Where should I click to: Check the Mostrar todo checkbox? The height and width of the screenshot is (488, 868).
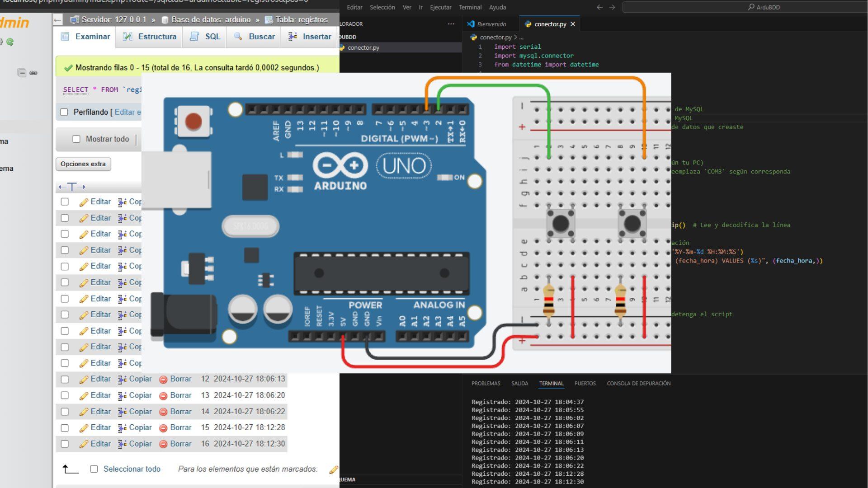click(76, 139)
